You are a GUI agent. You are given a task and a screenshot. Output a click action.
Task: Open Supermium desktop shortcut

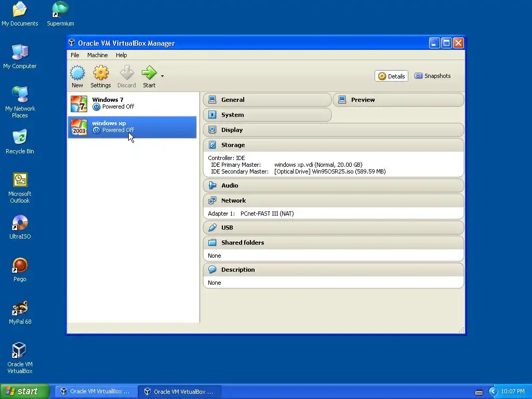pyautogui.click(x=60, y=14)
